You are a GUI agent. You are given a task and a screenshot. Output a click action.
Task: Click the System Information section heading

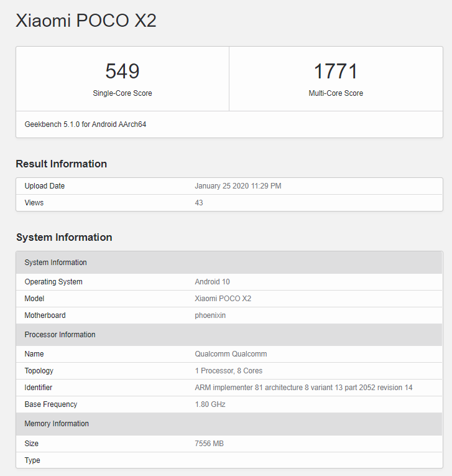pos(64,237)
